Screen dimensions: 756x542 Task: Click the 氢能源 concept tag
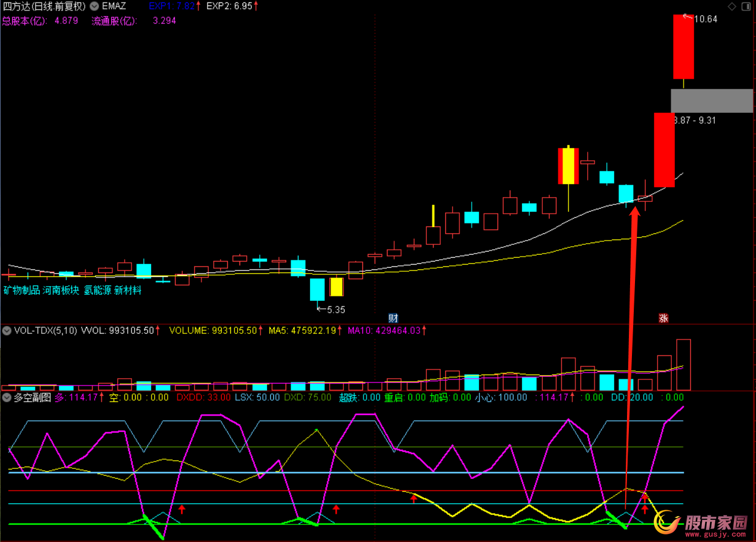(97, 290)
